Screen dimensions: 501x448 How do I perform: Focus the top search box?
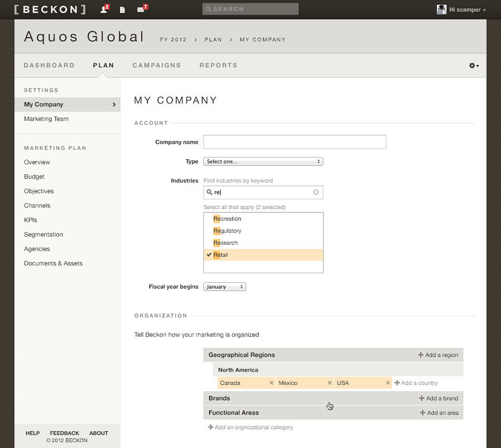250,9
